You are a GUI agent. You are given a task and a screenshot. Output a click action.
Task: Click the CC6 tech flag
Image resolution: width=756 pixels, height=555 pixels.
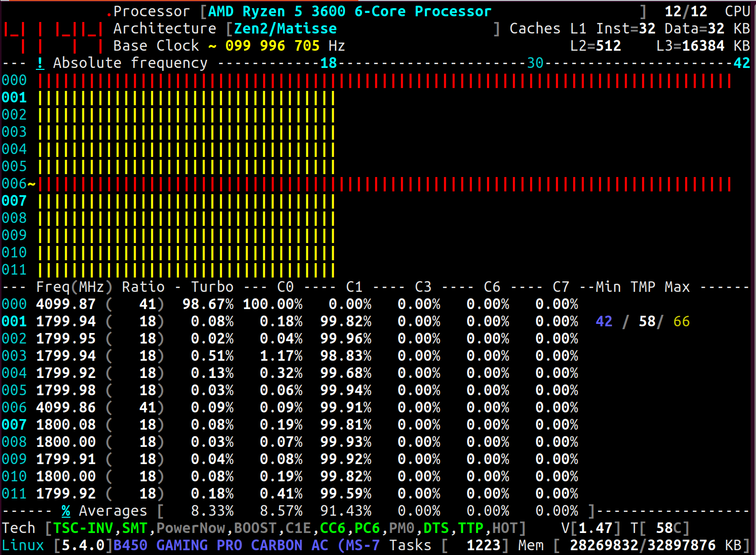pos(333,528)
